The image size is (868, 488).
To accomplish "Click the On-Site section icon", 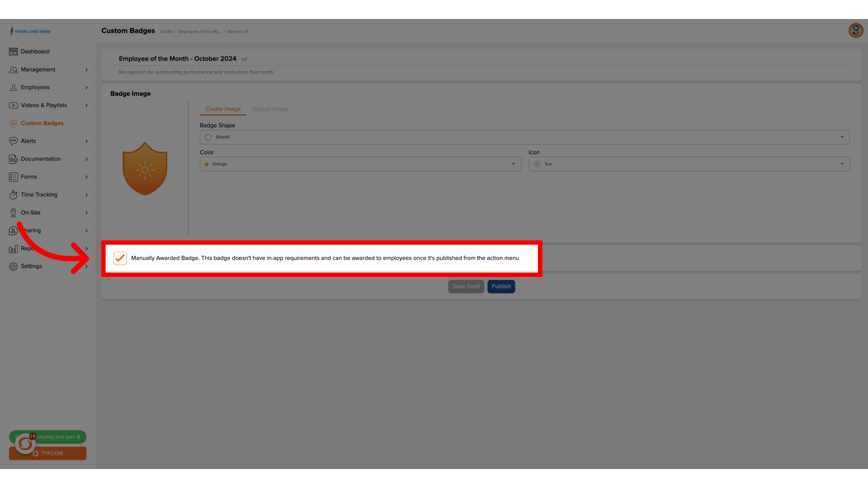I will coord(13,213).
